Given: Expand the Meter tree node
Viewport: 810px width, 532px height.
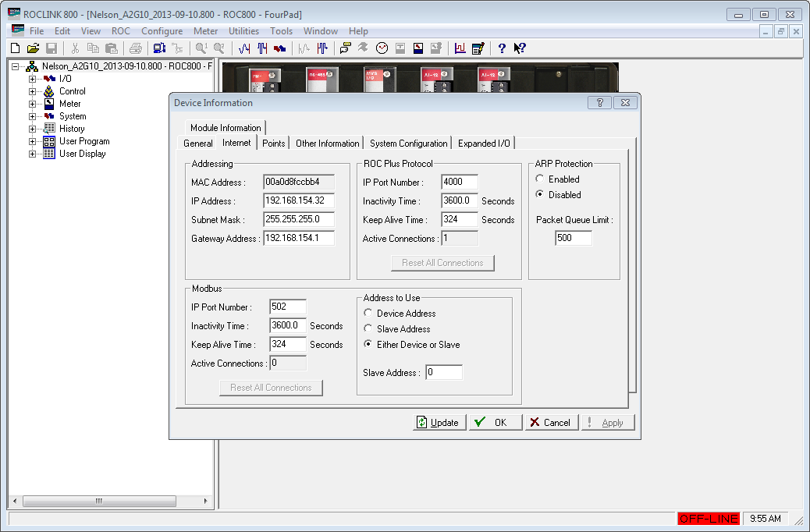Looking at the screenshot, I should tap(32, 104).
